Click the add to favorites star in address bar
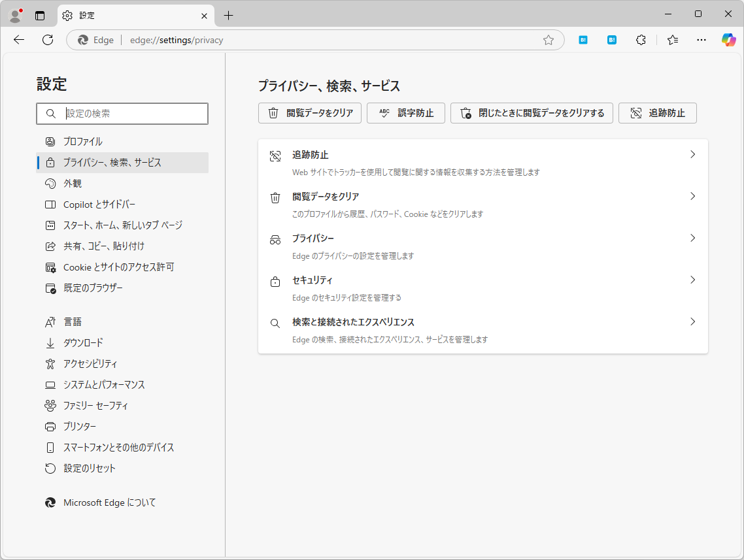 coord(549,40)
